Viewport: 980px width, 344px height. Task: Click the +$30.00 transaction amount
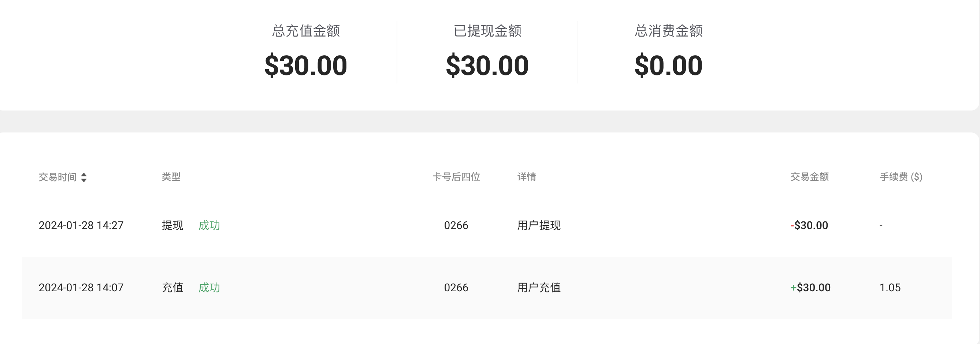point(810,288)
